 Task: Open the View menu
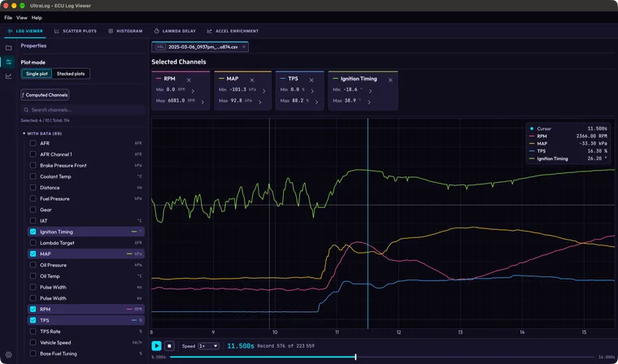22,18
